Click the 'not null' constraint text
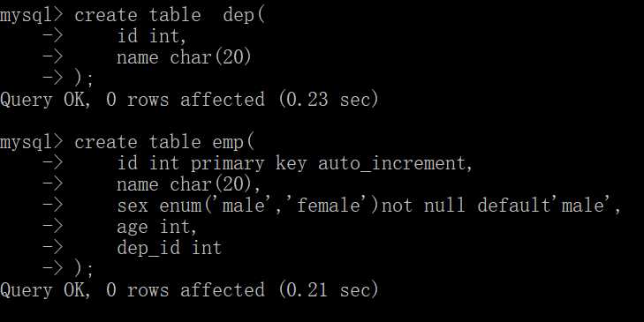This screenshot has width=644, height=322. tap(423, 205)
